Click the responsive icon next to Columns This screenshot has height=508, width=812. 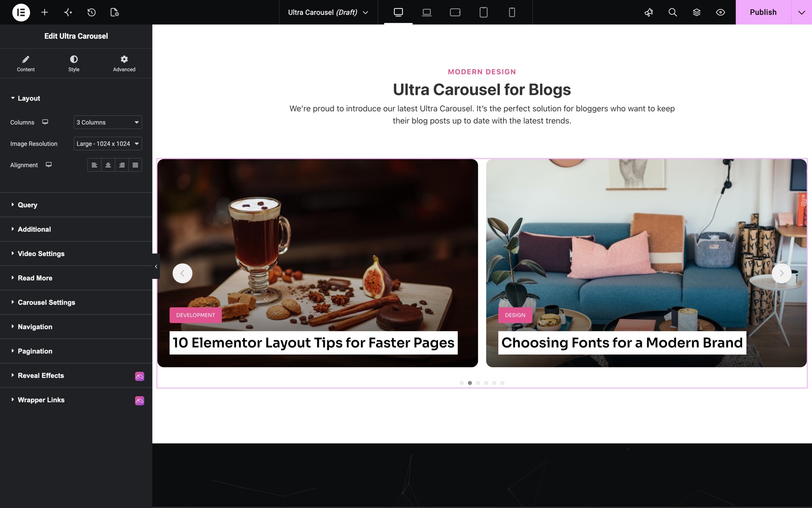[x=45, y=122]
